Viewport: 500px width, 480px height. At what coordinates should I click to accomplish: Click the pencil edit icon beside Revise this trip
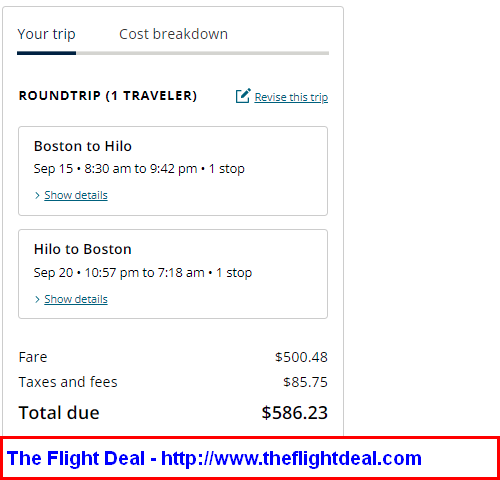coord(243,96)
